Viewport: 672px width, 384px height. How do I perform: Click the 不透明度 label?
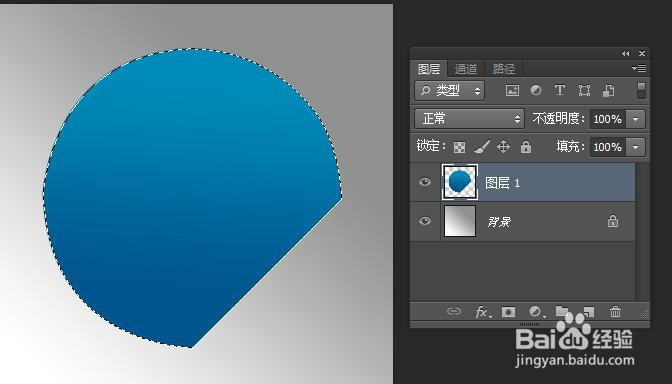pyautogui.click(x=558, y=119)
